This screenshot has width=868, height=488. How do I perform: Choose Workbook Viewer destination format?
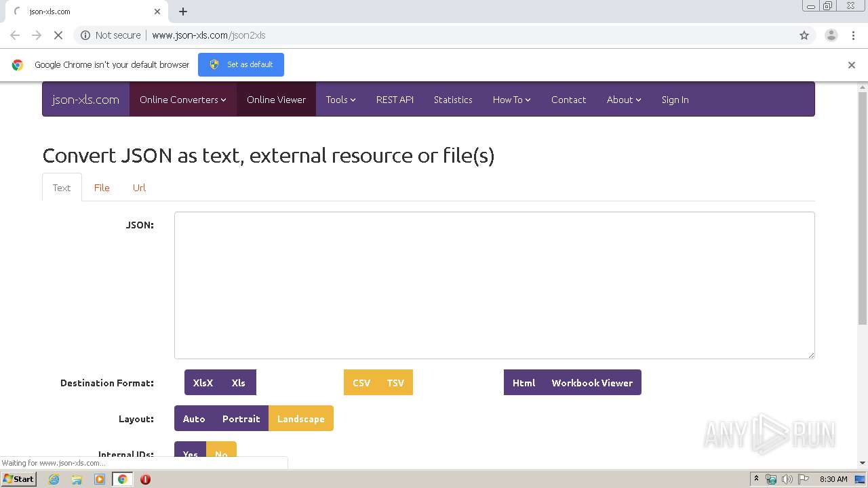tap(592, 382)
